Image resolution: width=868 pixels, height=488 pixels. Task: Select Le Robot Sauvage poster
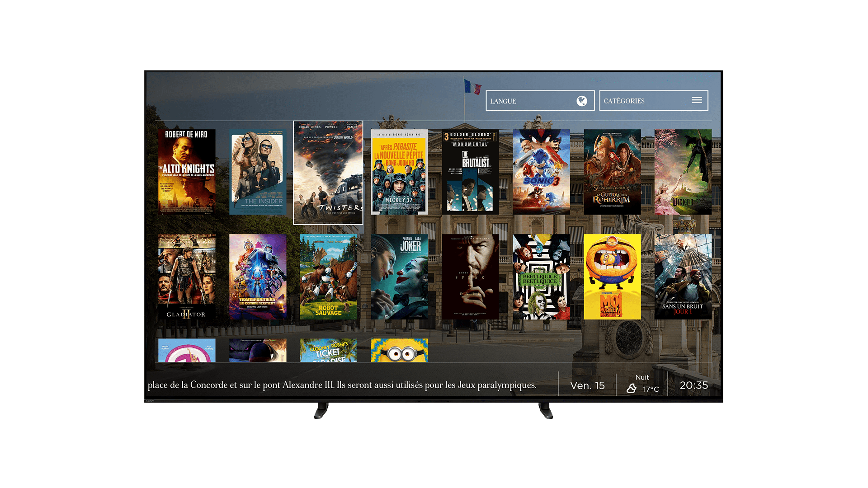(328, 277)
